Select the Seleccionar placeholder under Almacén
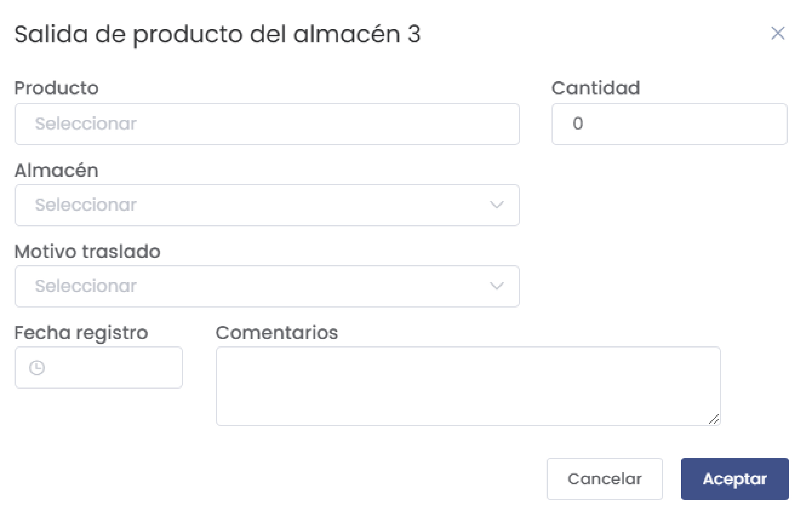This screenshot has height=532, width=810. [86, 205]
